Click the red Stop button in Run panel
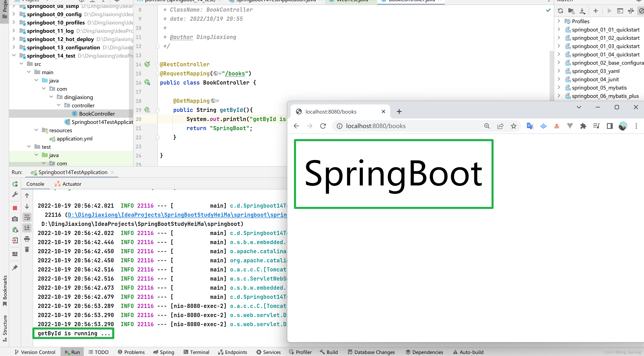The height and width of the screenshot is (356, 644). [x=15, y=208]
